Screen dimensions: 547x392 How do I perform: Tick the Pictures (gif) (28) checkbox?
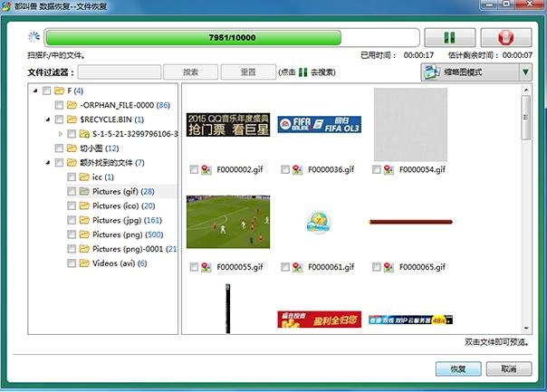72,191
